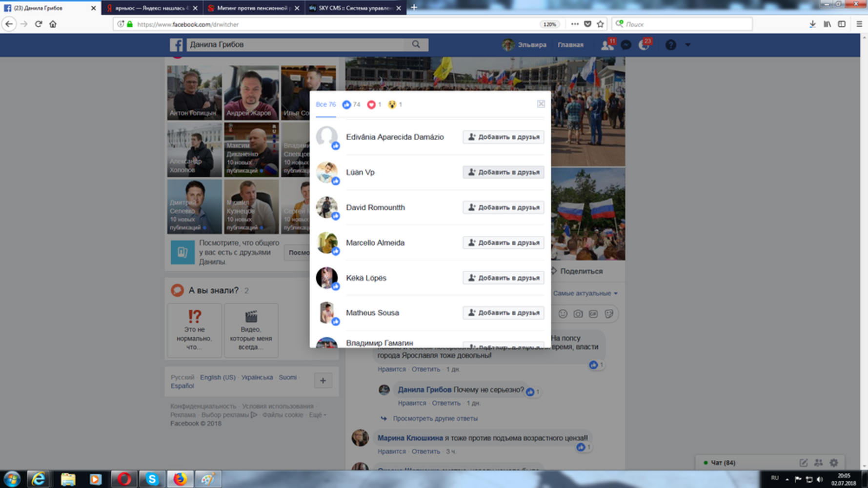The width and height of the screenshot is (868, 488).
Task: Focus the browser search box labeled Поиск
Action: point(682,24)
